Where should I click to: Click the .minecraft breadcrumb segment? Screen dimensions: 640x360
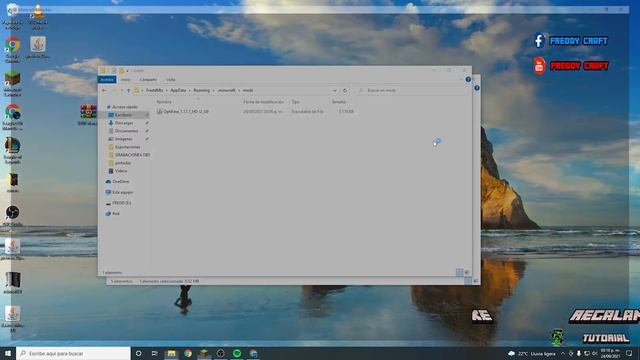(227, 90)
